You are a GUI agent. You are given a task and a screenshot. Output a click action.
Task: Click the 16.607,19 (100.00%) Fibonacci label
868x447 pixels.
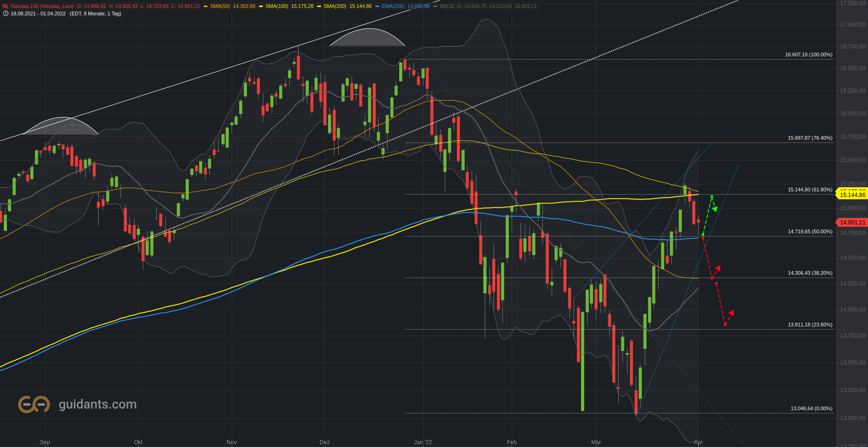pos(809,54)
